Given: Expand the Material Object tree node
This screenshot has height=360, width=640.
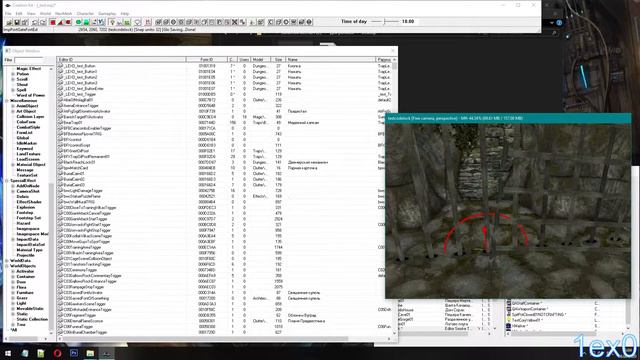Looking at the screenshot, I should pyautogui.click(x=13, y=164).
